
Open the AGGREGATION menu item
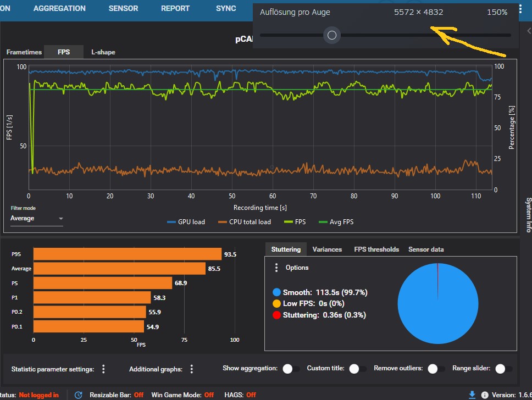click(x=59, y=9)
